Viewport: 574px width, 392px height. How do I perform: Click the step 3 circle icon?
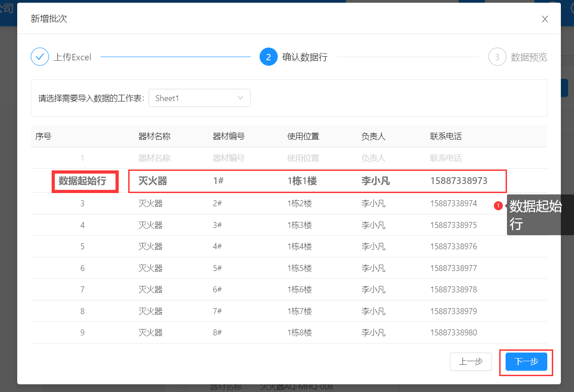(497, 57)
